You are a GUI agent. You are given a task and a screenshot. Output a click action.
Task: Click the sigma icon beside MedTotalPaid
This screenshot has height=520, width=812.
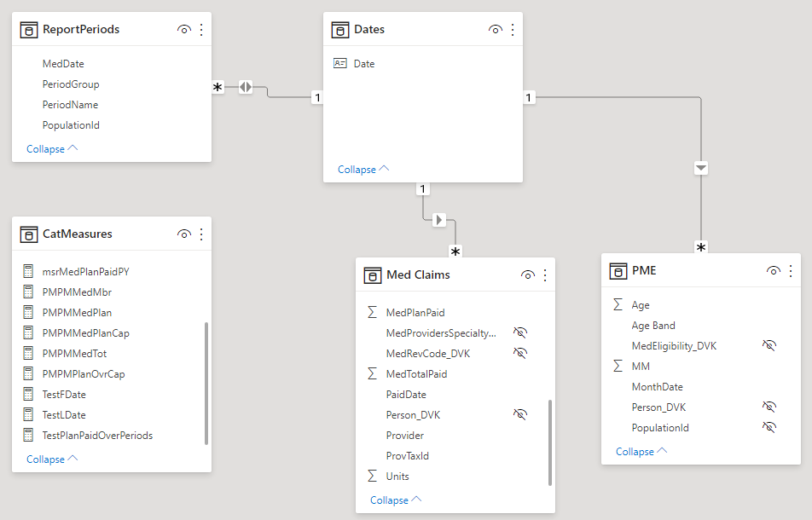pos(372,373)
